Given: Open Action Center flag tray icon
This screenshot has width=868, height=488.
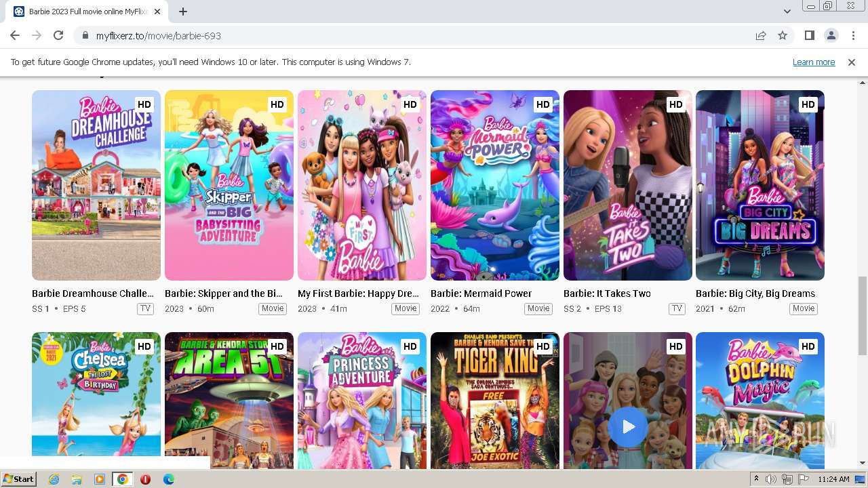Looking at the screenshot, I should coord(804,479).
